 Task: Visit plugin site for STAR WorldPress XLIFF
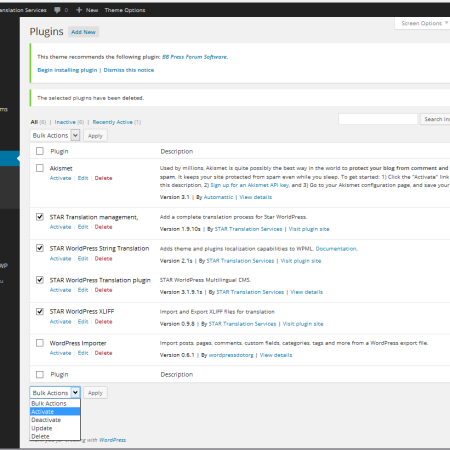pyautogui.click(x=303, y=324)
